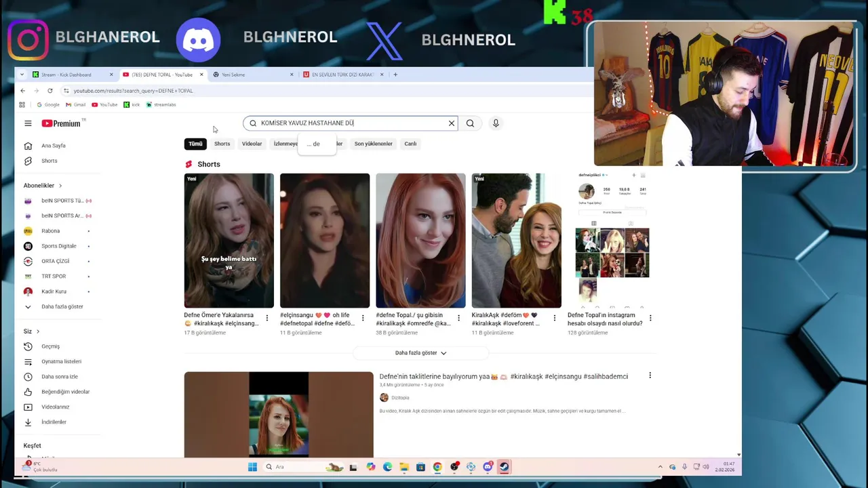Open the beIN SPORTS Türkiye subscription
The image size is (868, 488).
tap(58, 201)
